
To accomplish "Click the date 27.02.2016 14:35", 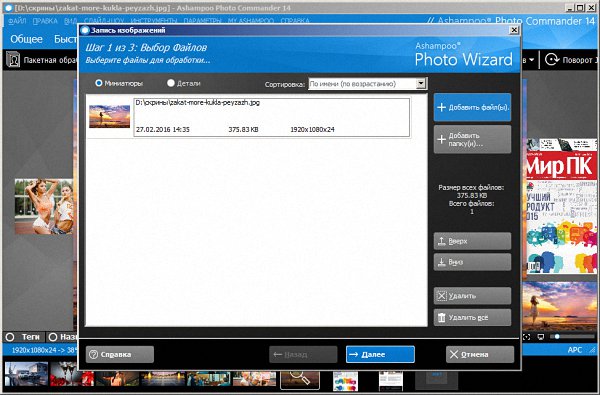I will tap(163, 130).
